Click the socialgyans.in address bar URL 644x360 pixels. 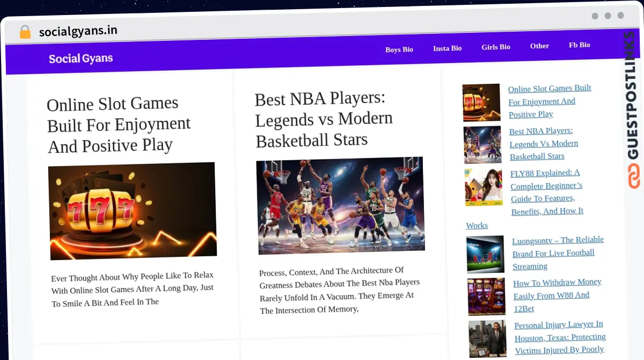pos(78,31)
